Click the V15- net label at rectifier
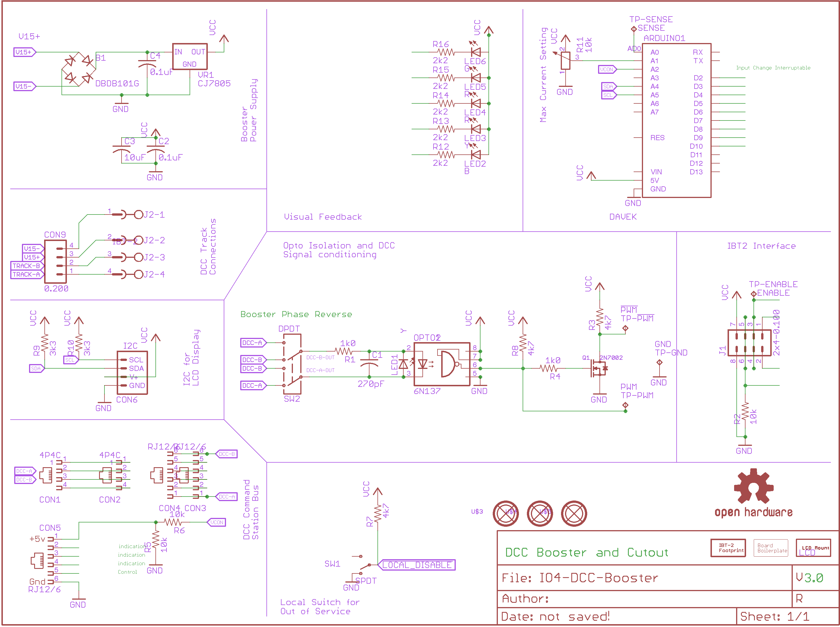The image size is (840, 627). click(25, 86)
